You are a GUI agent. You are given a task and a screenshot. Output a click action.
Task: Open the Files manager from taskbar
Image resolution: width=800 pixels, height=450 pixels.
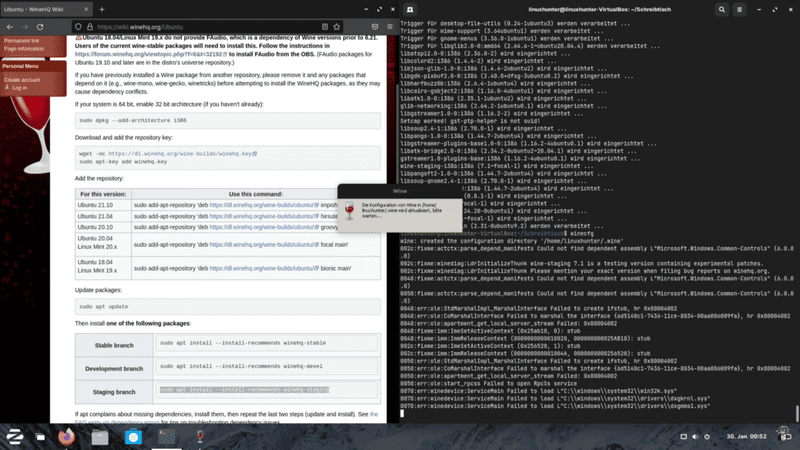[x=100, y=437]
